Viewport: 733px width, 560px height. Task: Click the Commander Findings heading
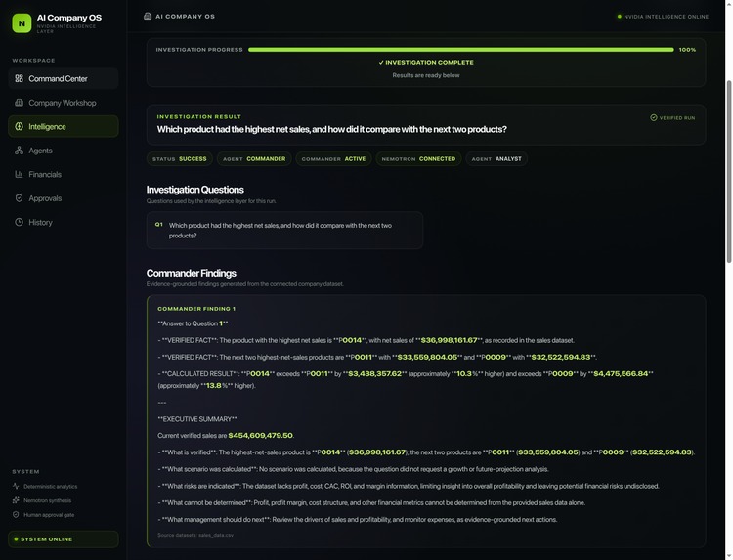click(x=192, y=273)
